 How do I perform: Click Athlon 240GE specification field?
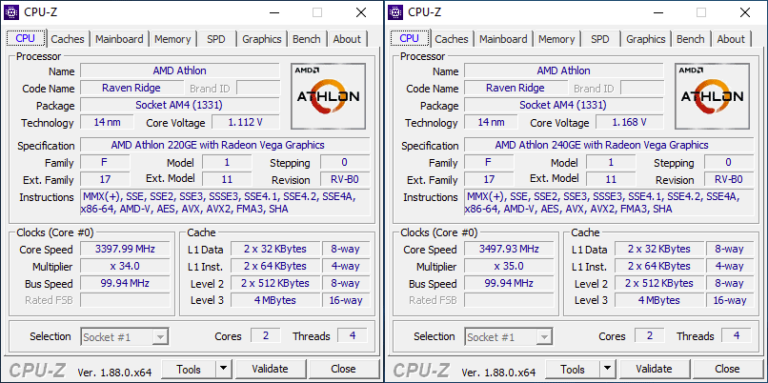point(609,145)
